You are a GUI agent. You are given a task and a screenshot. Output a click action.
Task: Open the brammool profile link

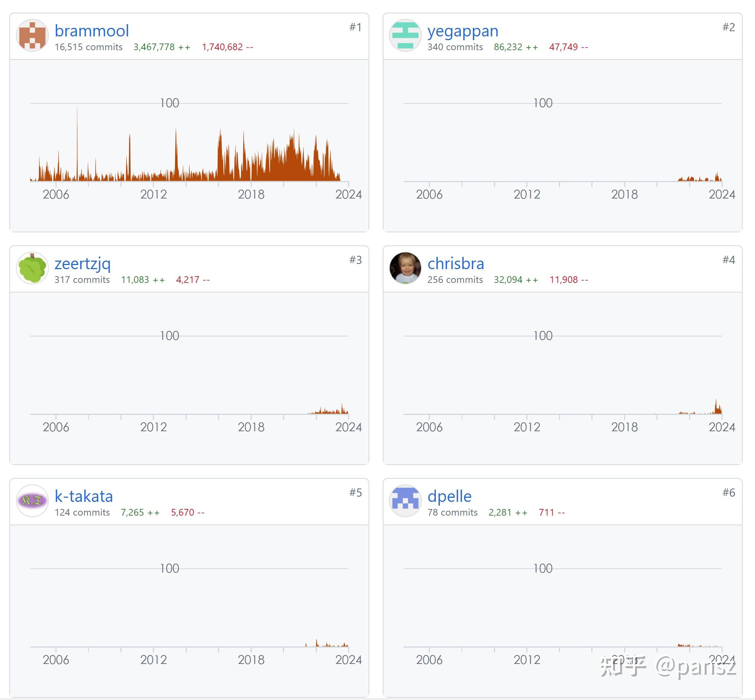92,31
